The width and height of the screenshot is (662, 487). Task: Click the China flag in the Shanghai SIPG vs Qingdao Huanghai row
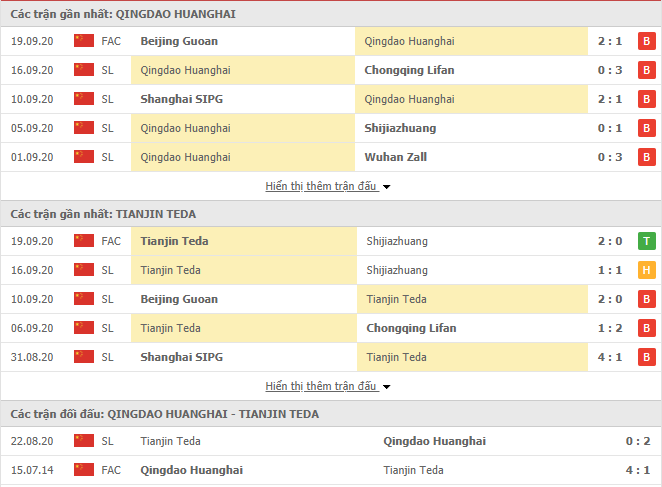tap(84, 99)
